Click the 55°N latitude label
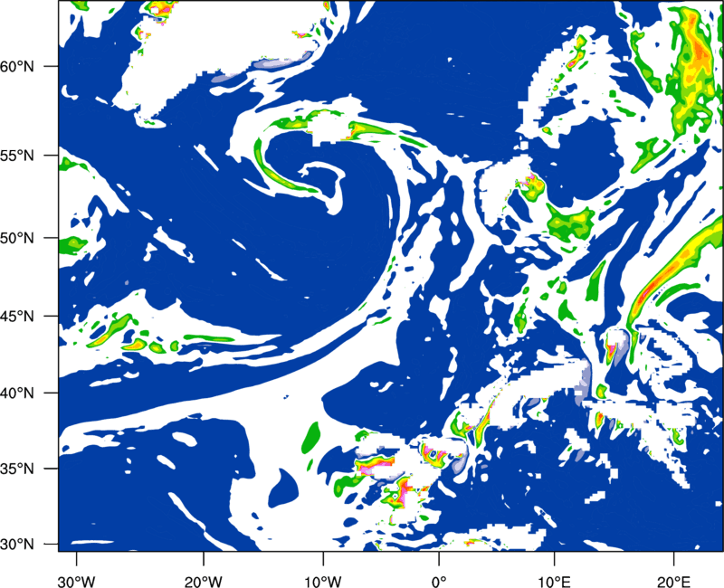The width and height of the screenshot is (724, 588). click(x=17, y=156)
